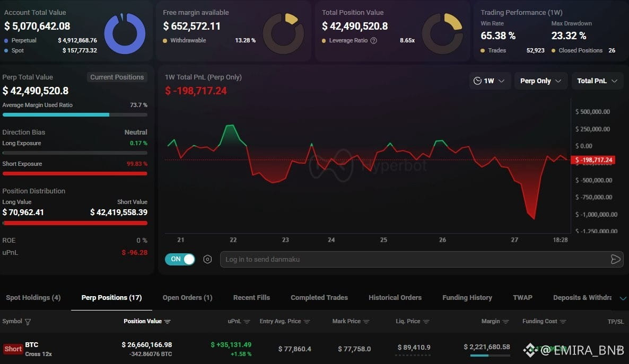Click the Symbol filter funnel icon
Screen dimensions: 629x364
[x=28, y=322]
